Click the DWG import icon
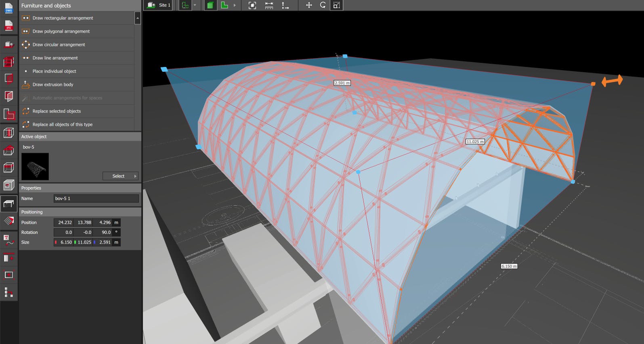Screen dimensions: 644x344 pos(8,8)
